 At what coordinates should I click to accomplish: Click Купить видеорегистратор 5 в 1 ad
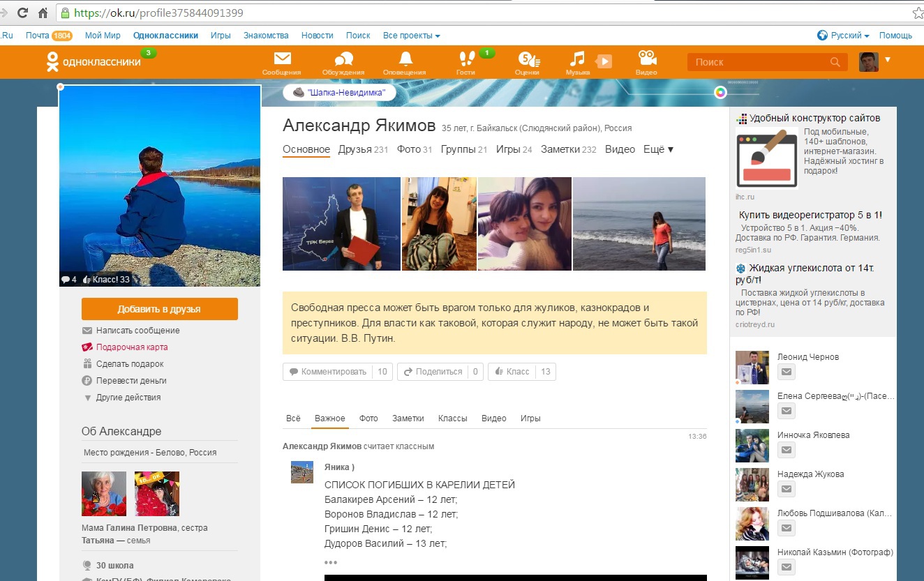pyautogui.click(x=810, y=216)
